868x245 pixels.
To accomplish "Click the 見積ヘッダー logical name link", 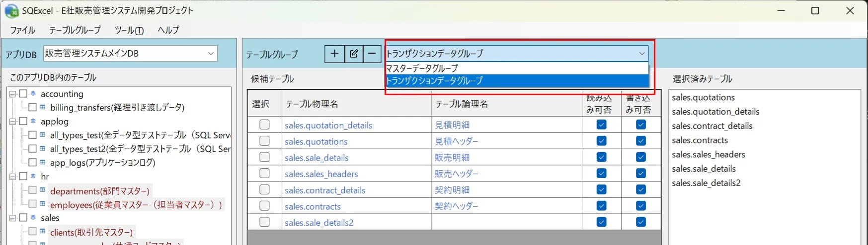I will 457,141.
